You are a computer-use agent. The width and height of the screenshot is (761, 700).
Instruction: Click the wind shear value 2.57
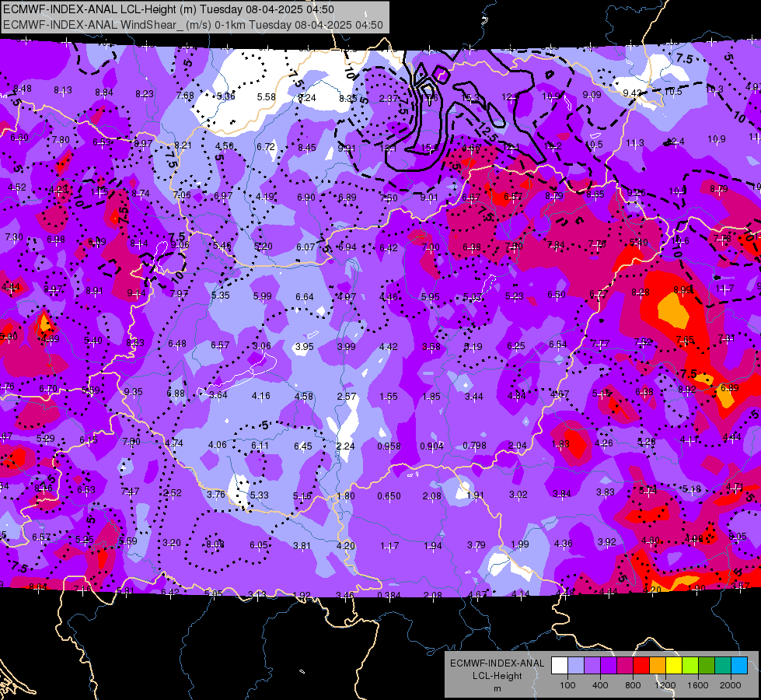347,397
